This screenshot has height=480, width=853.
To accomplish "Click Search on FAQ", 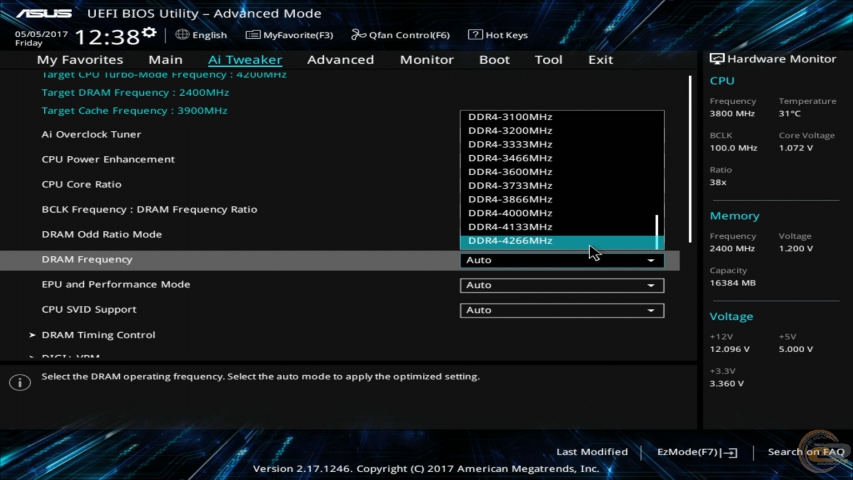I will click(x=806, y=452).
